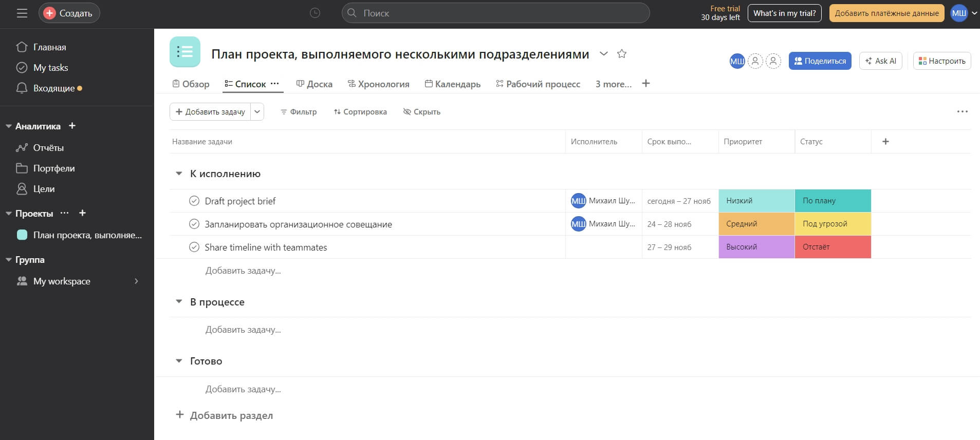Complete the Share timeline with teammates task
Viewport: 980px width, 440px height.
194,247
